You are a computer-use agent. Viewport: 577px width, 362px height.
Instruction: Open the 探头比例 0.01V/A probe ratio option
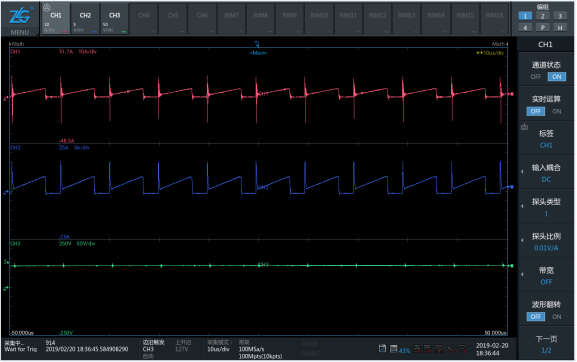point(546,242)
